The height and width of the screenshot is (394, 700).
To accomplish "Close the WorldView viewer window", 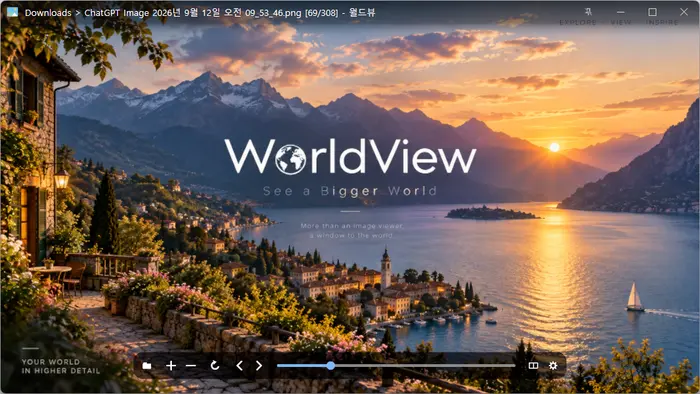I will (x=684, y=12).
